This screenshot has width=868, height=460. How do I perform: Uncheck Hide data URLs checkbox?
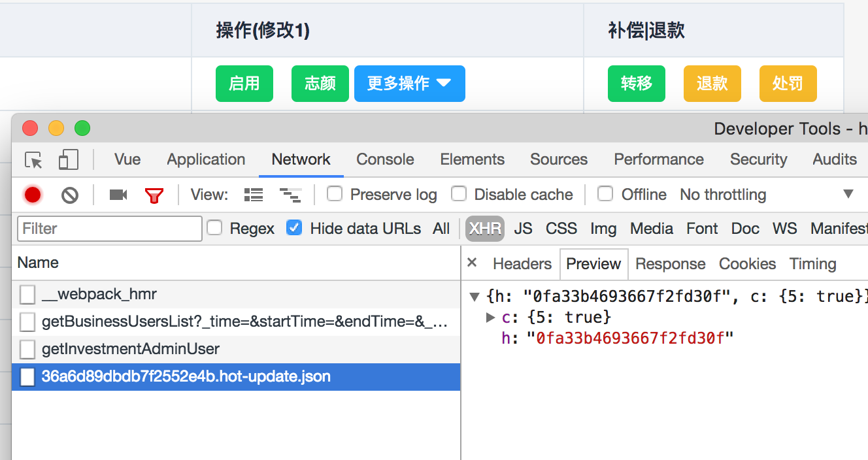click(295, 228)
